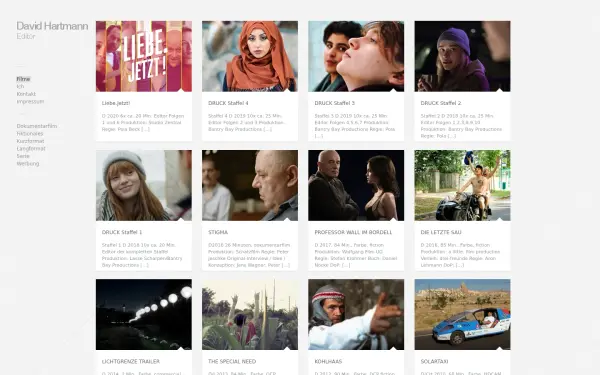Screen dimensions: 600x375
Task: Select the Filme menu item
Action: click(x=23, y=79)
